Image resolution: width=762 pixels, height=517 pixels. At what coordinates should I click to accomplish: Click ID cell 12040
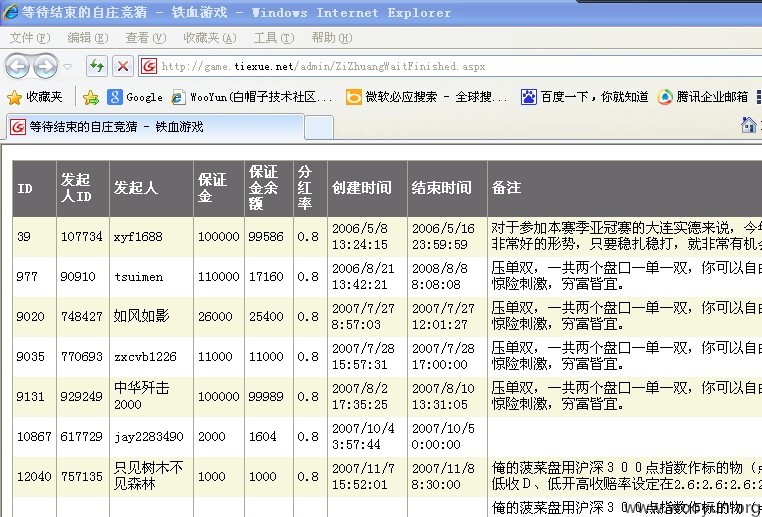(x=34, y=476)
